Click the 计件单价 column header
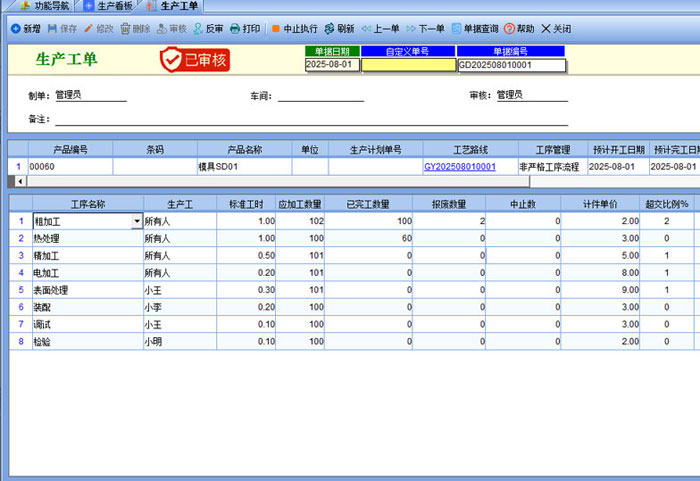 tap(599, 203)
